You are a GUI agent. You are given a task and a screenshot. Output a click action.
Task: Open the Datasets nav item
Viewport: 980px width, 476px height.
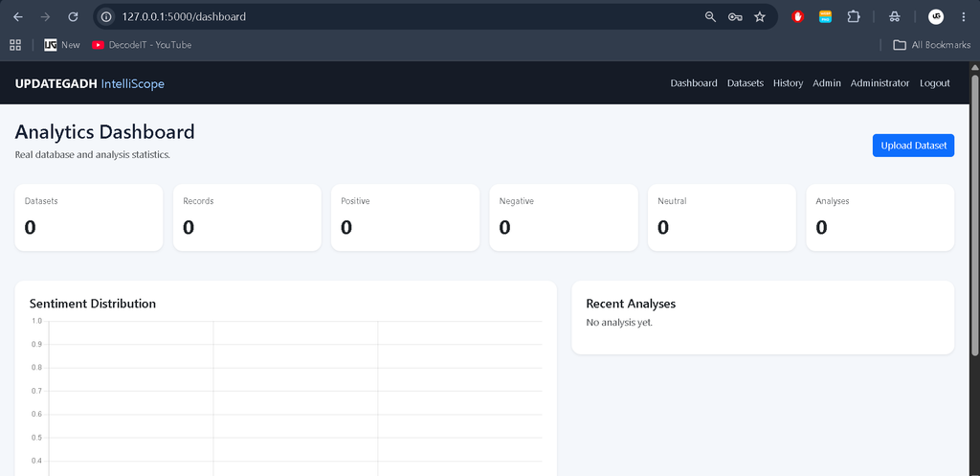coord(746,83)
